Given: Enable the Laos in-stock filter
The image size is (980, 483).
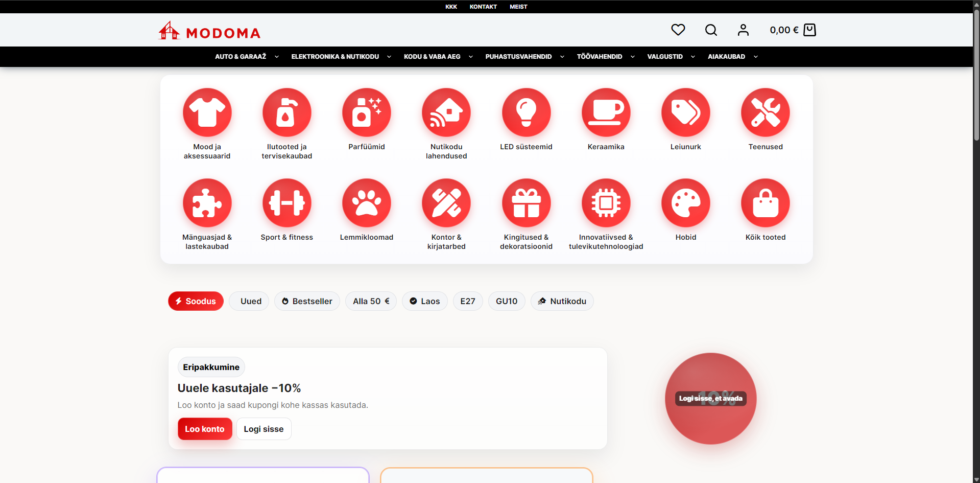Looking at the screenshot, I should (x=424, y=301).
